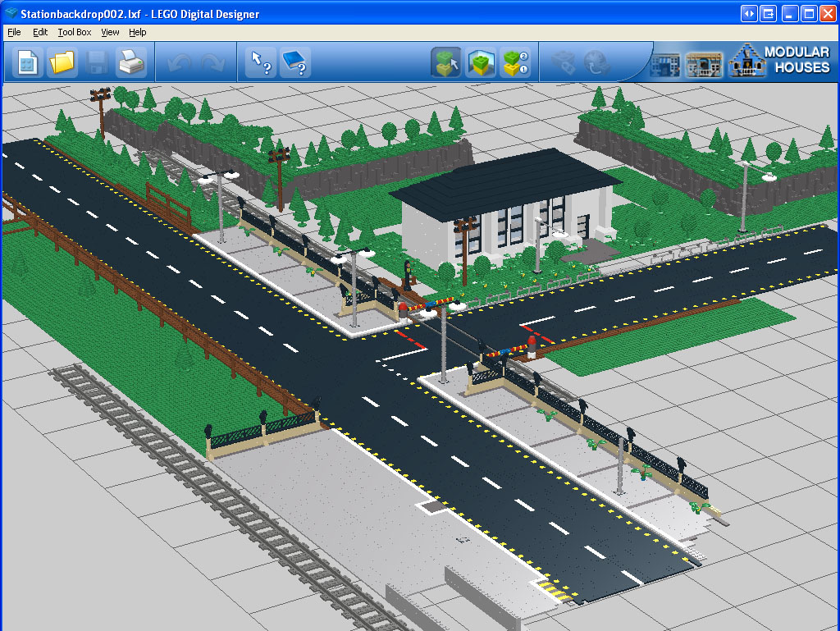
Task: Open the help book
Action: point(295,62)
